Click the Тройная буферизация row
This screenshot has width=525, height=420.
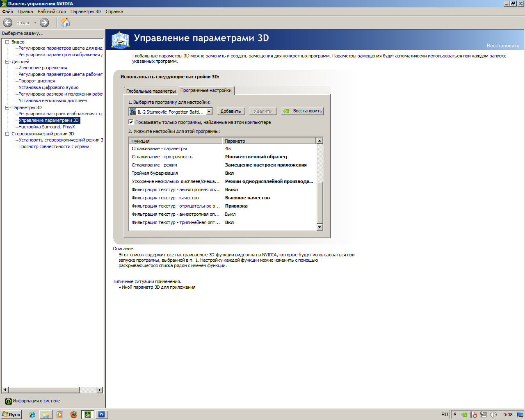223,173
